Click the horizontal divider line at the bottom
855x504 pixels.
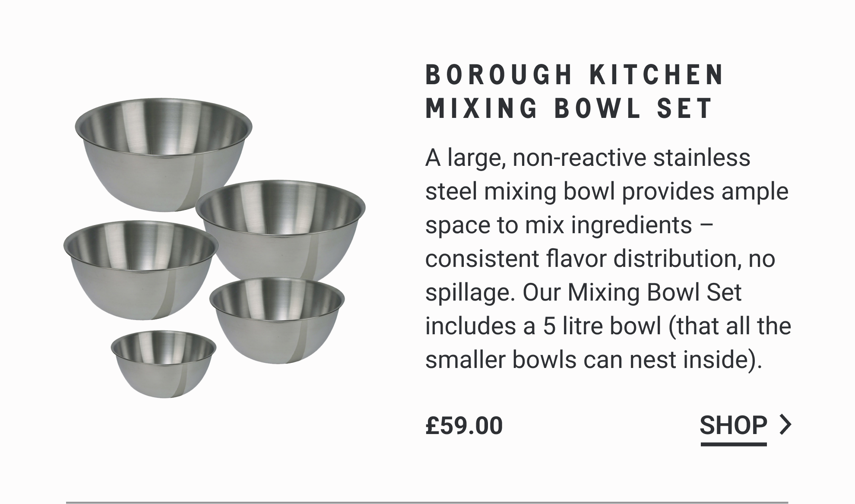[x=427, y=502]
